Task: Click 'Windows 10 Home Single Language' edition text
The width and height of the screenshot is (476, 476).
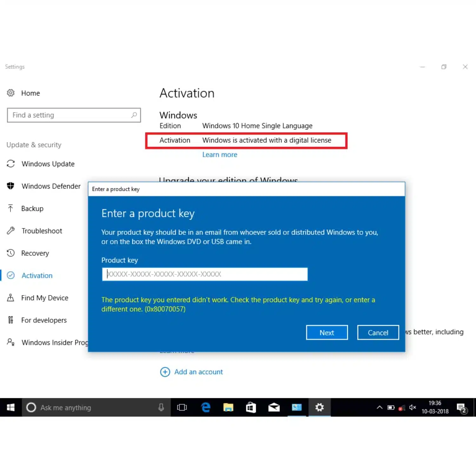Action: [x=257, y=126]
